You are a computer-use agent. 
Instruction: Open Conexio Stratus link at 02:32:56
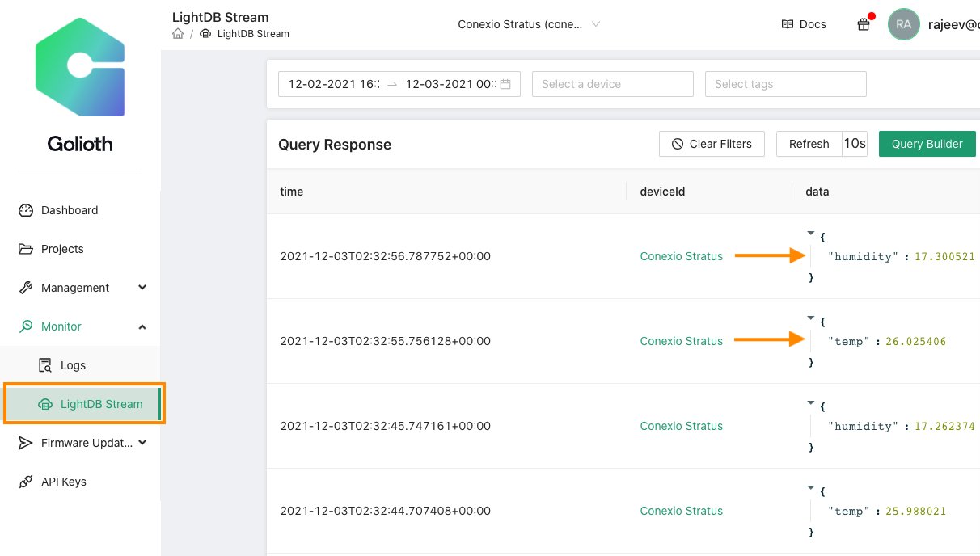point(682,256)
